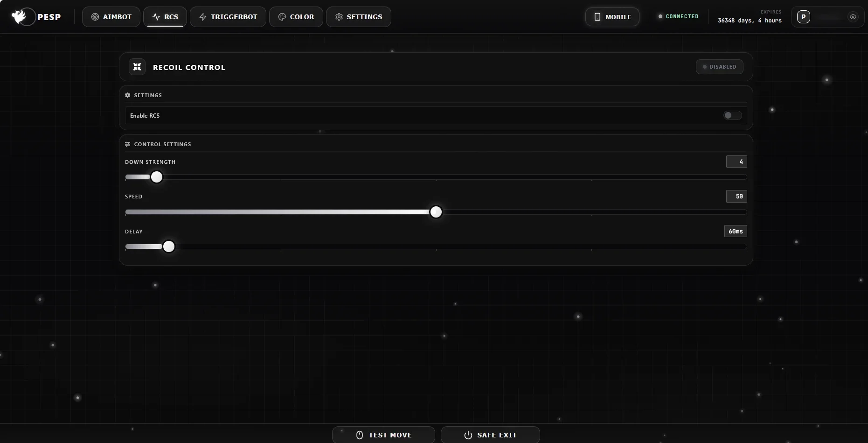This screenshot has height=443, width=868.
Task: Click the Expires label
Action: [x=771, y=12]
